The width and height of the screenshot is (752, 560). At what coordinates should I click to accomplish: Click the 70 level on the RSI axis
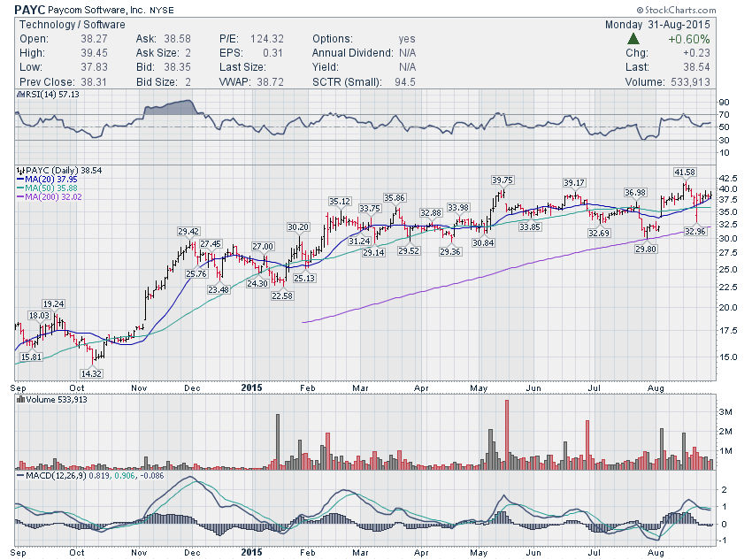(x=724, y=115)
